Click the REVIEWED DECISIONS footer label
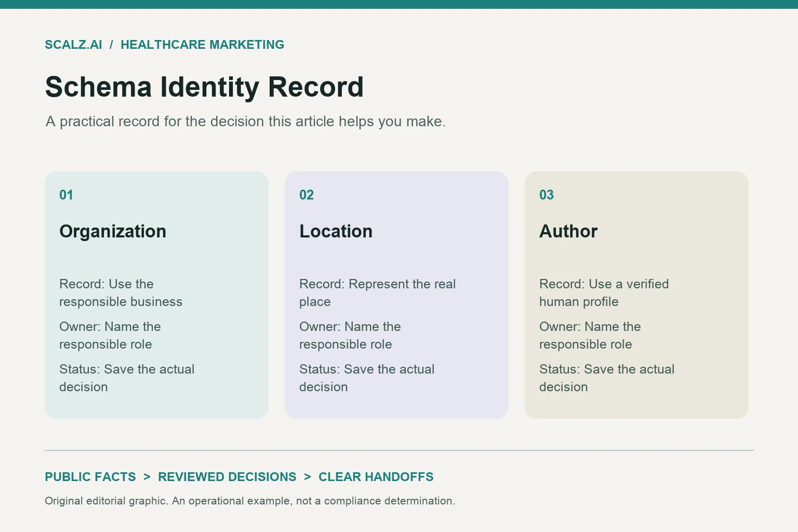This screenshot has width=798, height=532. tap(227, 477)
